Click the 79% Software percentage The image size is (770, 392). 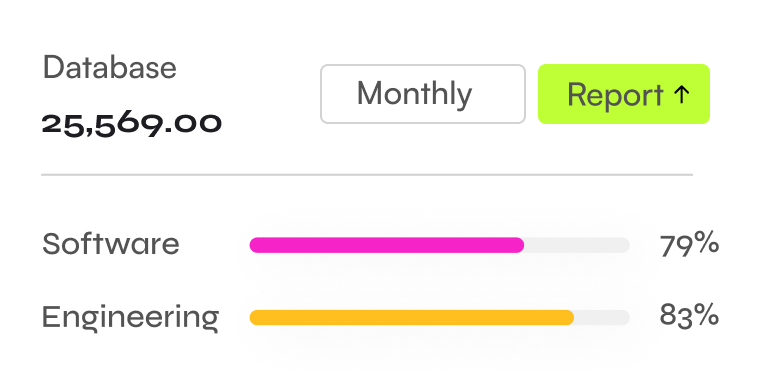(689, 244)
